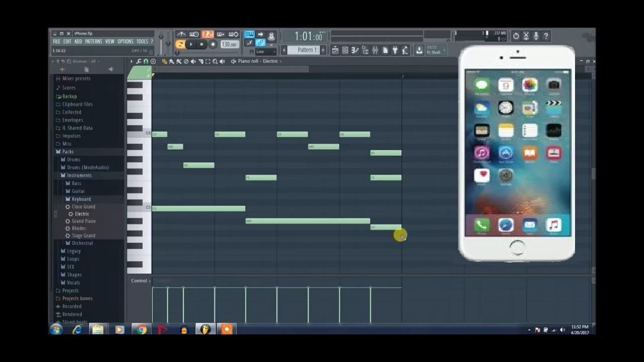This screenshot has height=362, width=644.
Task: Click the tempo tapper icon
Action: (405, 50)
